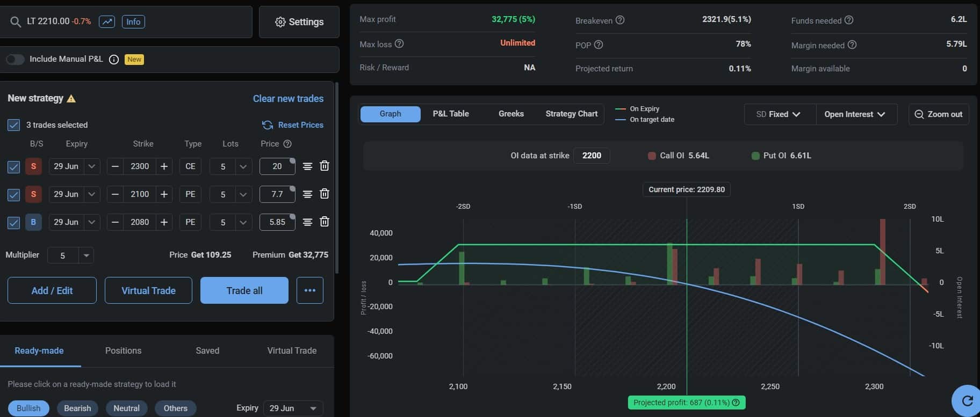The image size is (980, 417).
Task: Toggle Sell/Buy on the 2300 CE row
Action: (33, 166)
